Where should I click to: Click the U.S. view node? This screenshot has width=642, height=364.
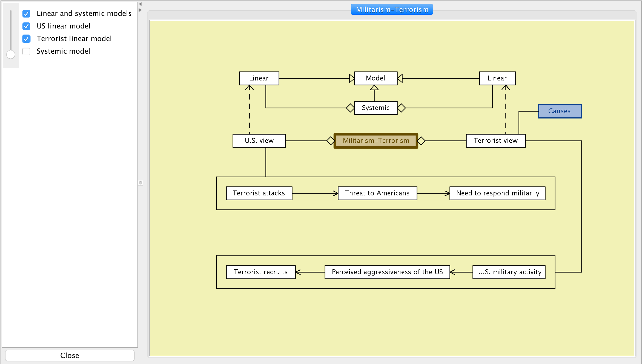pos(259,141)
